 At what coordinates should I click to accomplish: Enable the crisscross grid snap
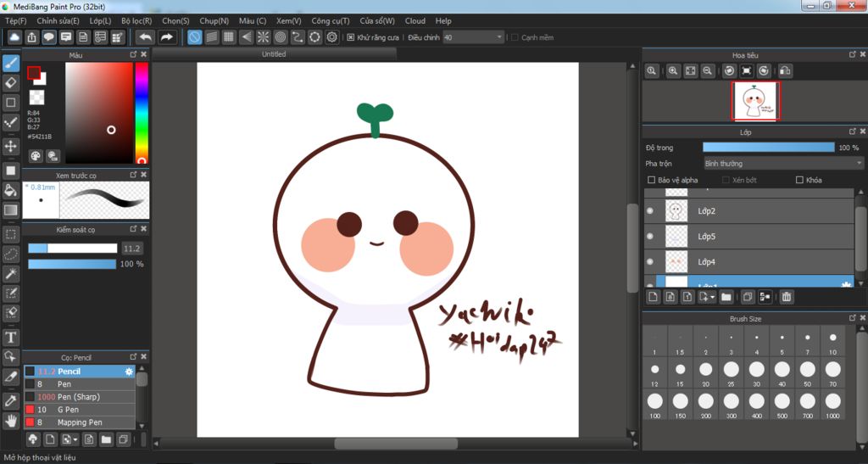pos(229,37)
